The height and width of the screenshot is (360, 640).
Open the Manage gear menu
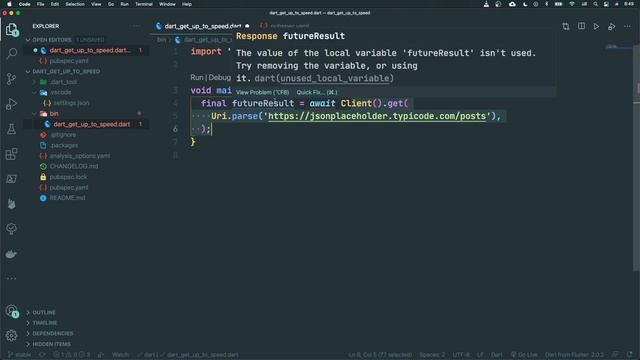point(11,336)
